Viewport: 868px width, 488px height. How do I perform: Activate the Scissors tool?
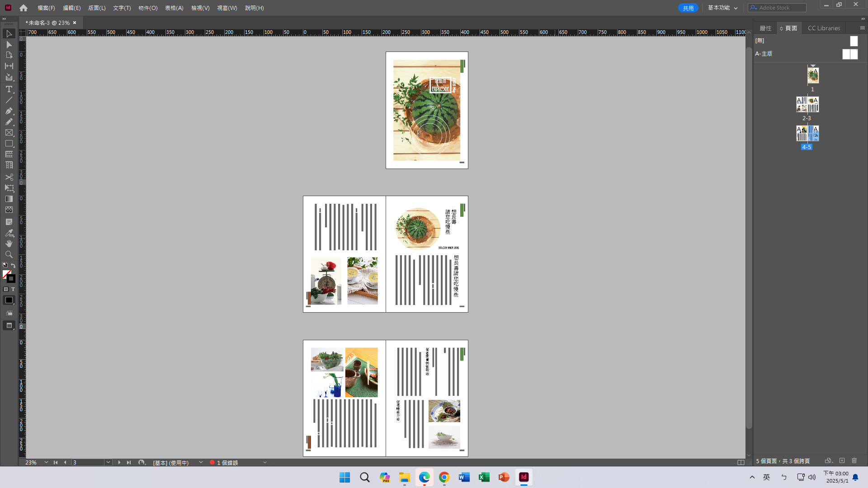[9, 177]
